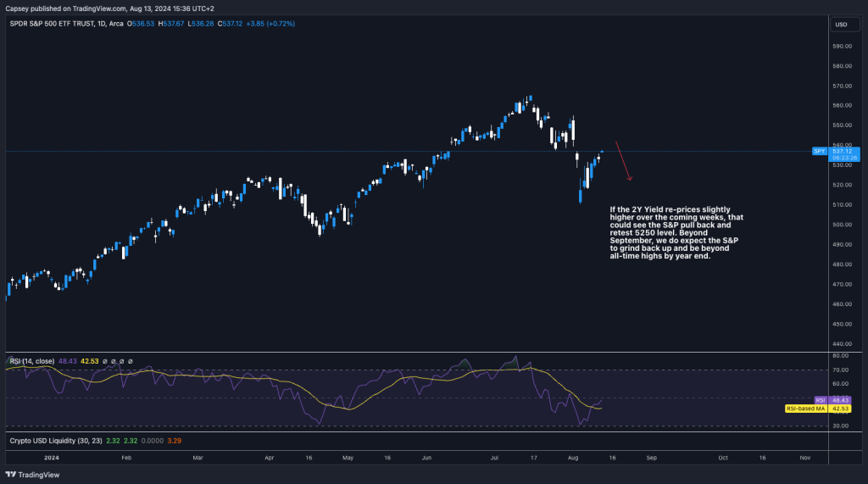Select the RSI (14, close) indicator legend
868x484 pixels.
pyautogui.click(x=31, y=361)
